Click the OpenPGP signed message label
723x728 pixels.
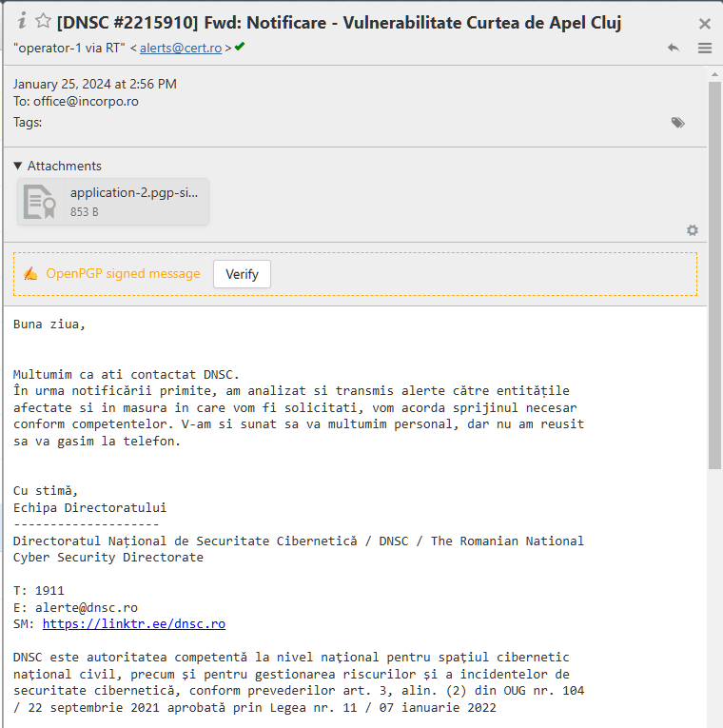(x=124, y=274)
